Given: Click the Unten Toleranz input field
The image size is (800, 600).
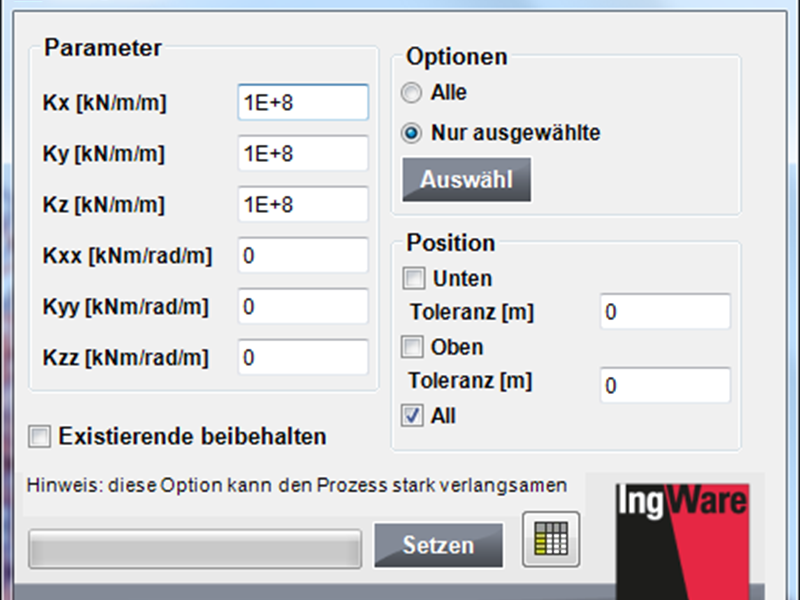Looking at the screenshot, I should click(x=665, y=312).
